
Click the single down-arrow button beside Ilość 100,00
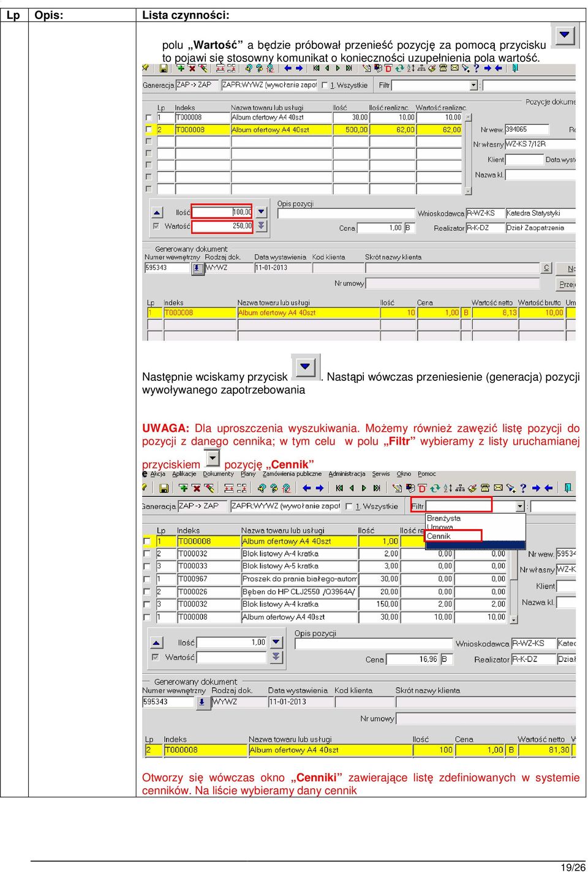pyautogui.click(x=262, y=212)
